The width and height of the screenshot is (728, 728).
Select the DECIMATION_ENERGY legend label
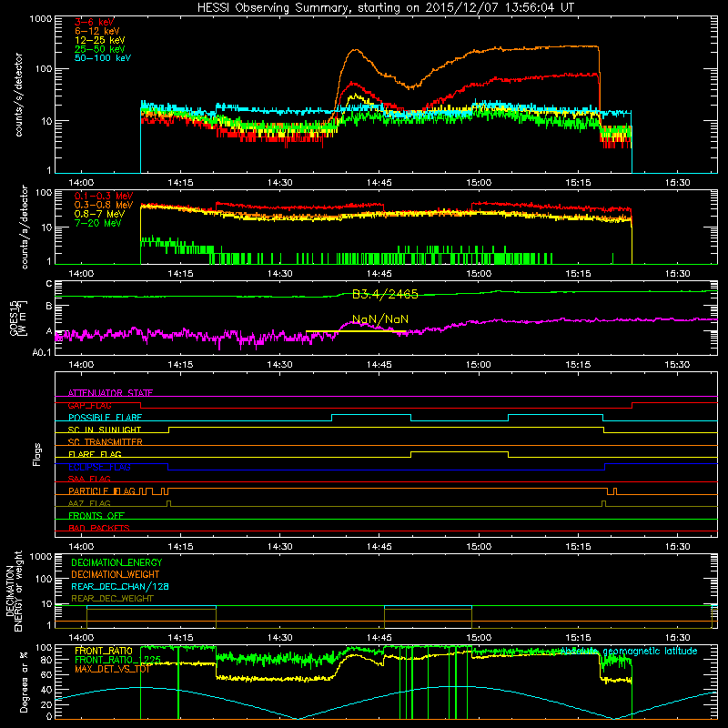(x=116, y=562)
